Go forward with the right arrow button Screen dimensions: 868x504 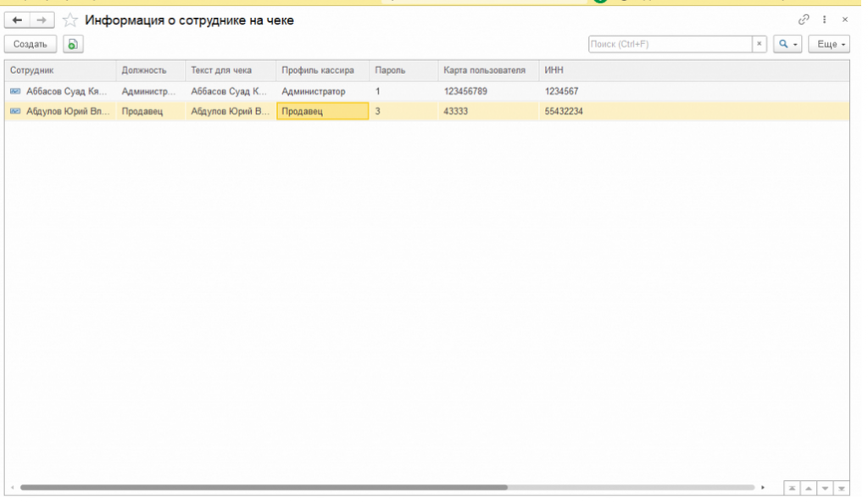tap(42, 20)
